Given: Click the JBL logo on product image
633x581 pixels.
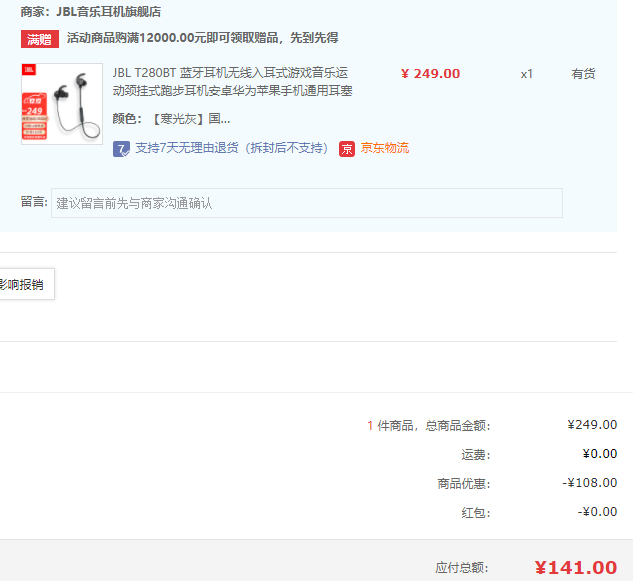Looking at the screenshot, I should click(30, 71).
